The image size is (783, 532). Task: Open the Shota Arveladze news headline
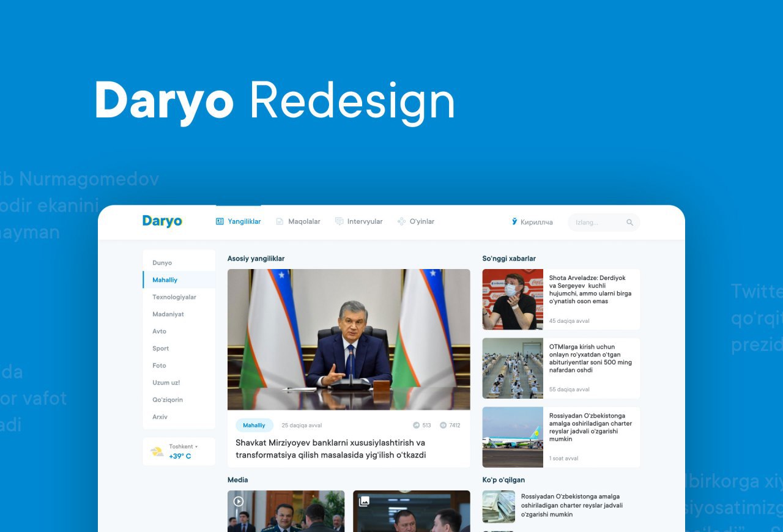click(590, 290)
